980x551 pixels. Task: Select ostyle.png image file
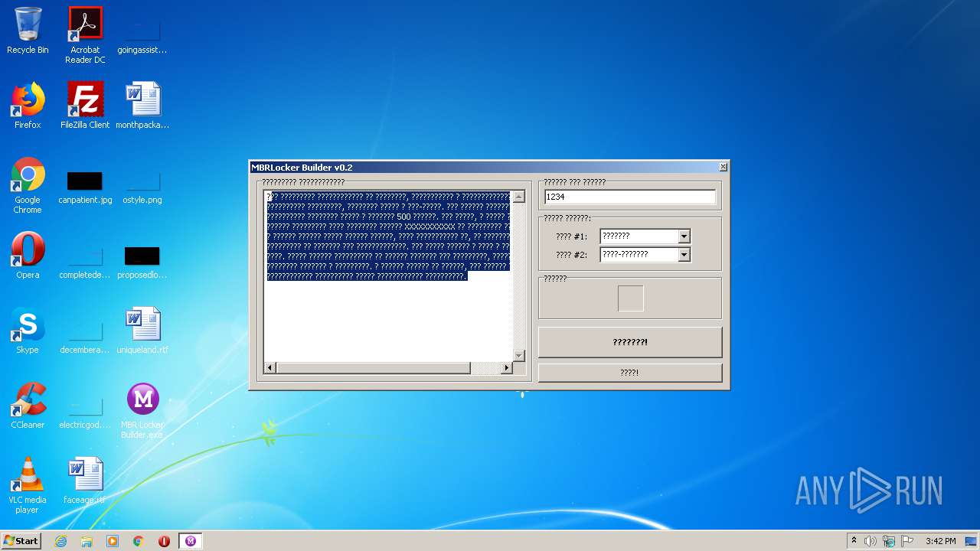pos(142,188)
